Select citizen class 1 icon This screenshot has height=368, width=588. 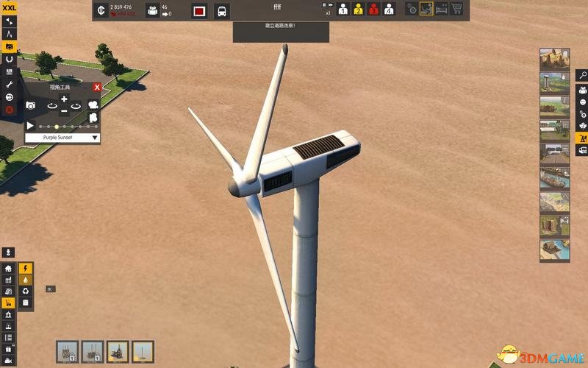[x=343, y=9]
